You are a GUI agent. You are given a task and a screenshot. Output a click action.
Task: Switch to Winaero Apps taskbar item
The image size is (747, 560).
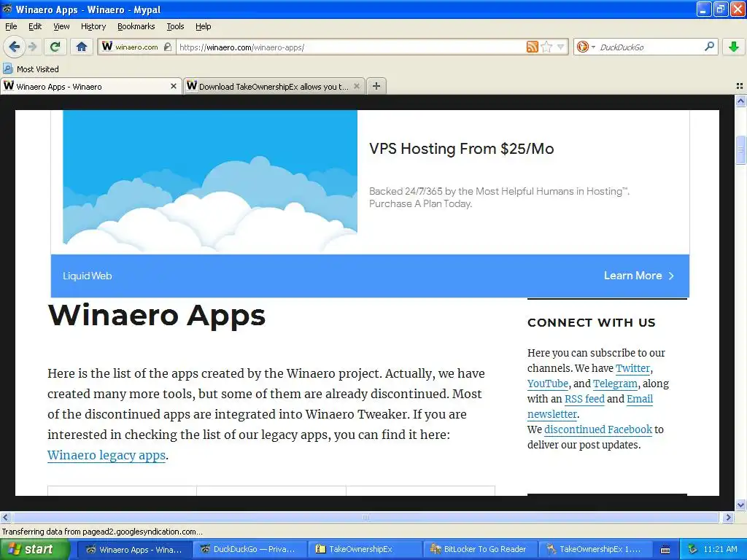click(134, 549)
